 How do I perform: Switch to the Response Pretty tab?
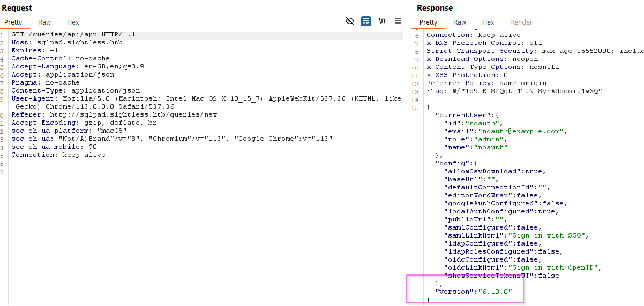428,22
